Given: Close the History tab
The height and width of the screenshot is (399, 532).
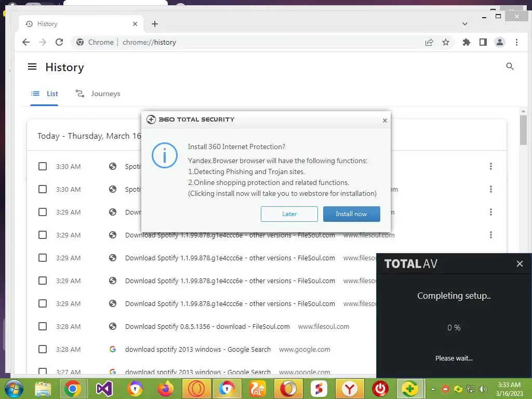Looking at the screenshot, I should coord(135,24).
